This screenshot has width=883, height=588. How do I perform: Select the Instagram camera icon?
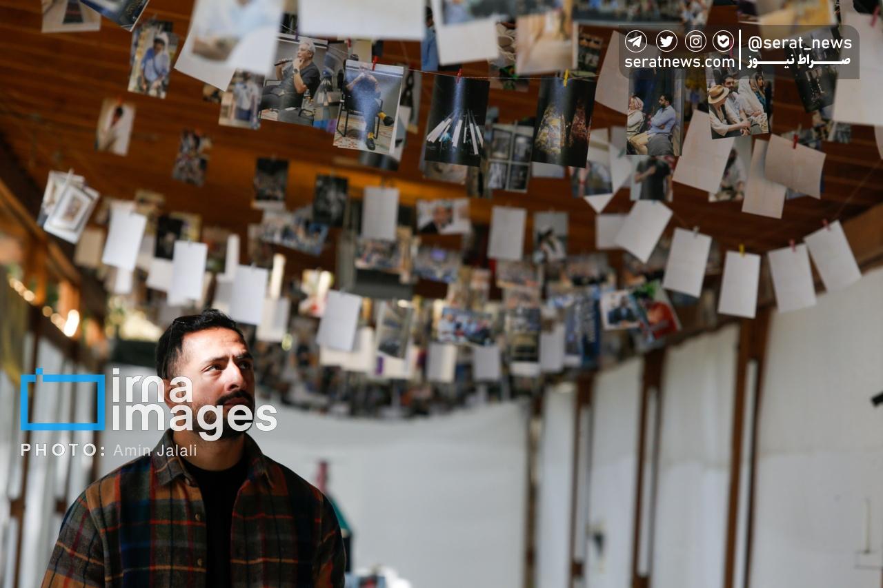(x=695, y=41)
